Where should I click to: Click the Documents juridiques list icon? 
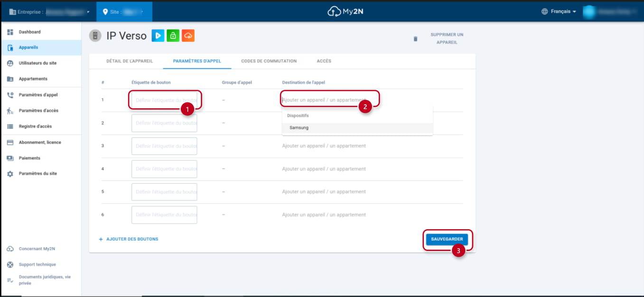[10, 280]
